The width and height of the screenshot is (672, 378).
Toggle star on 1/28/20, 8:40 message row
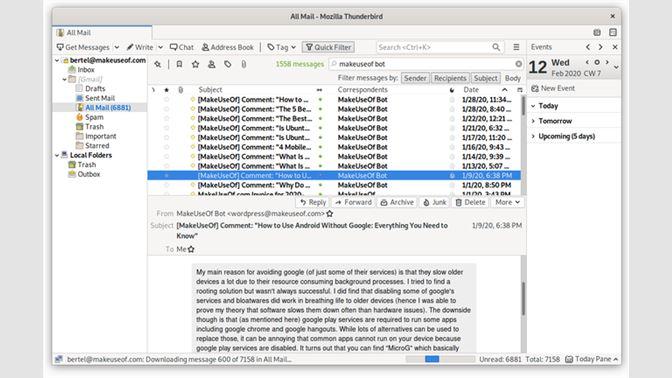(166, 109)
